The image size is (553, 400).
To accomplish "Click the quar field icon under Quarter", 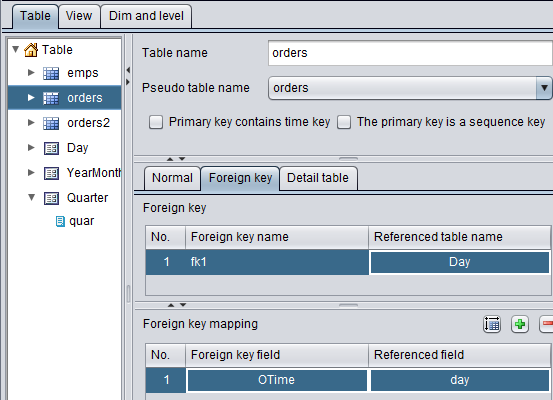I will coord(60,222).
